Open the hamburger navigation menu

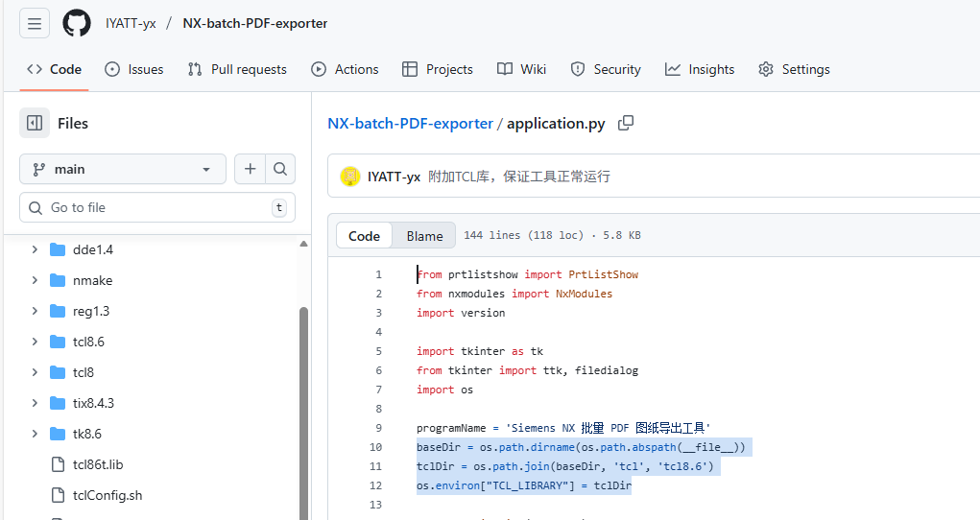coord(35,23)
